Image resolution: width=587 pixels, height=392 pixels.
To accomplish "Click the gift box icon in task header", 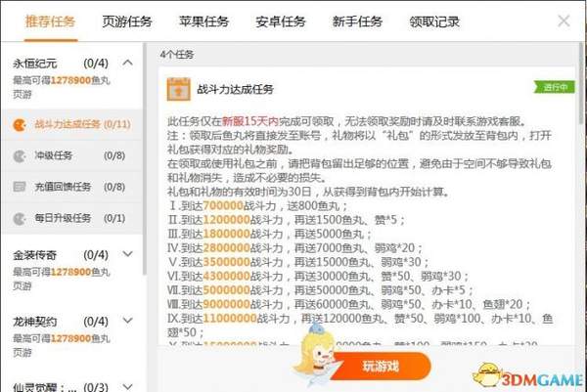I will pyautogui.click(x=179, y=89).
